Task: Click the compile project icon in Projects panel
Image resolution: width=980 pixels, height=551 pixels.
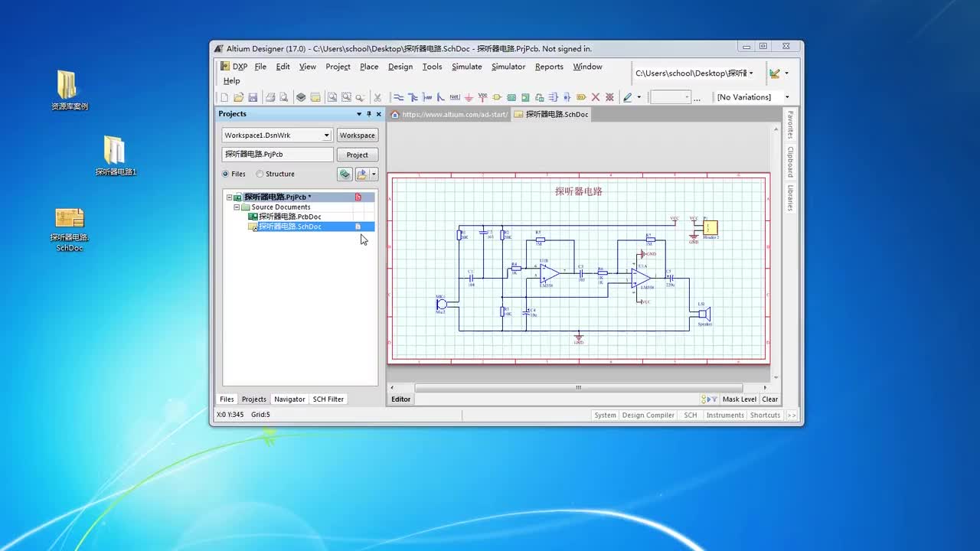Action: point(345,174)
